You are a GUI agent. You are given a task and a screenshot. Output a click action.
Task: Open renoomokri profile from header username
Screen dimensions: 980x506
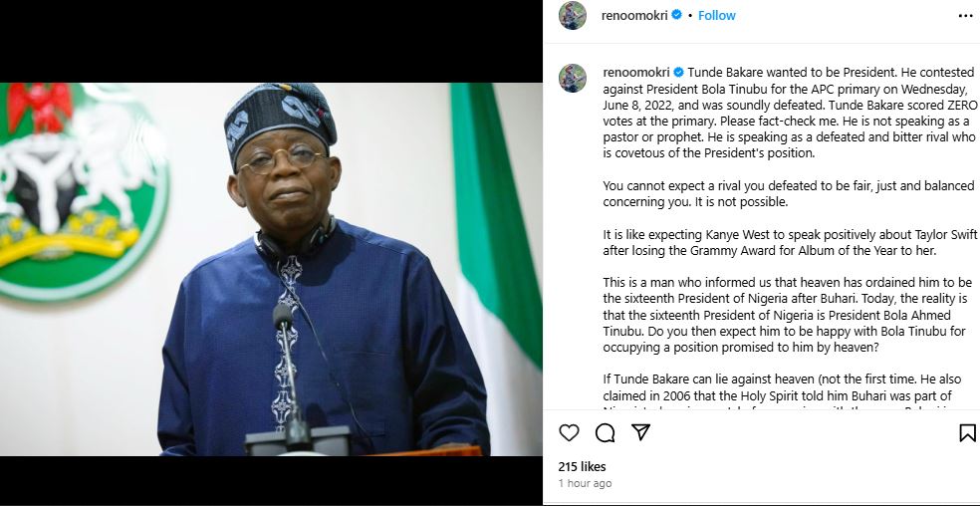635,16
